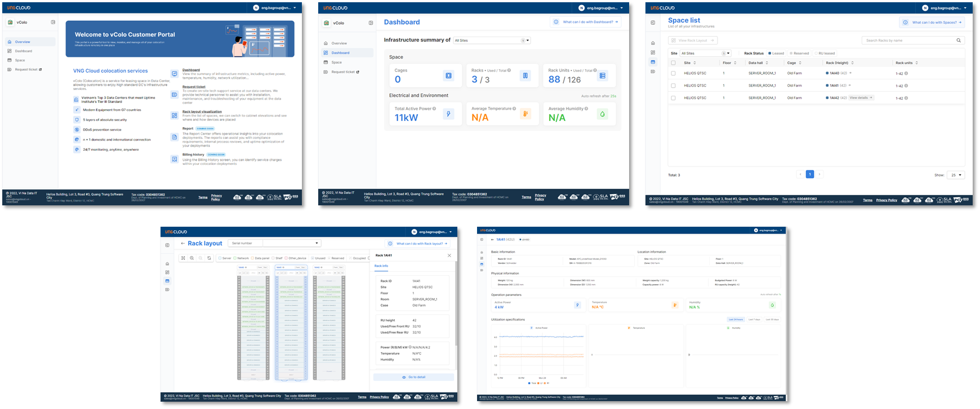Click the fit-to-screen icon in the Rack layout toolbar

(x=183, y=258)
